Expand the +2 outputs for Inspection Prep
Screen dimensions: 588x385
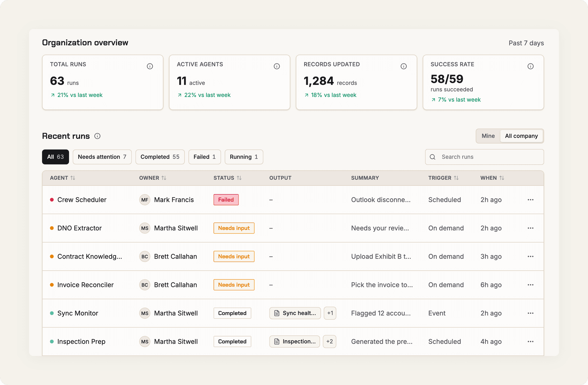coord(329,342)
